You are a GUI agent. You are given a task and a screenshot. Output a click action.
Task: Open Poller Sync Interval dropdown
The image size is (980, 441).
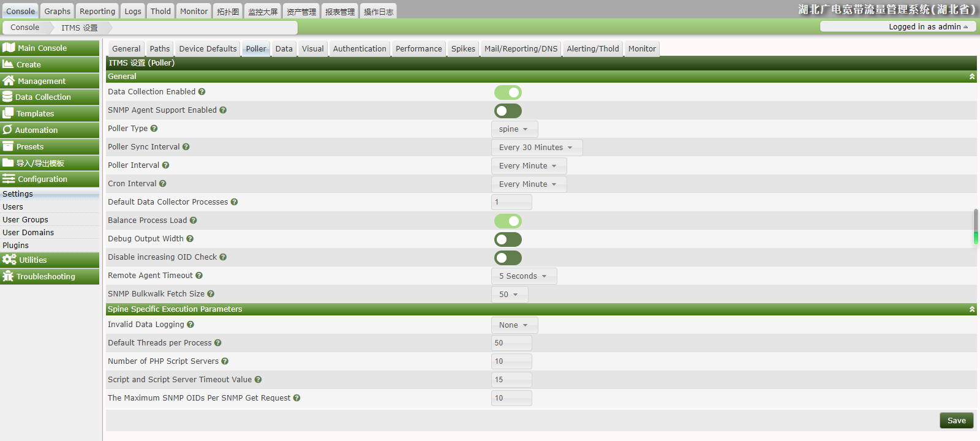click(537, 148)
